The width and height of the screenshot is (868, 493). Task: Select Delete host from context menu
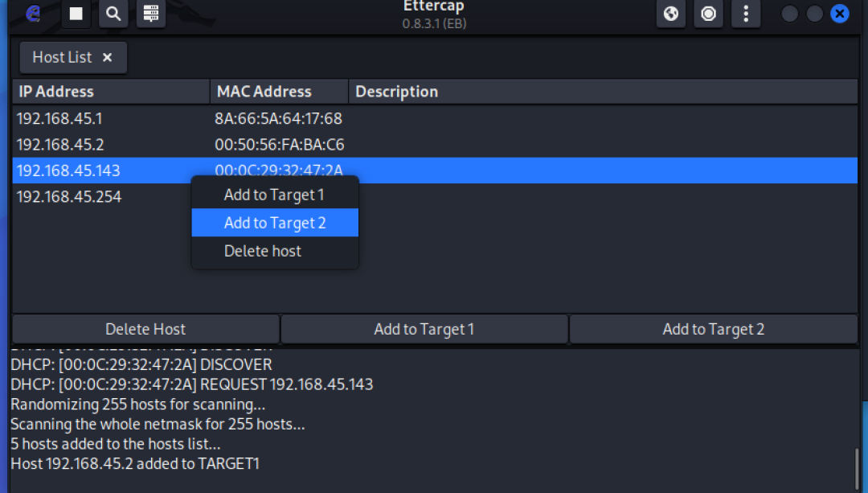[x=263, y=251]
